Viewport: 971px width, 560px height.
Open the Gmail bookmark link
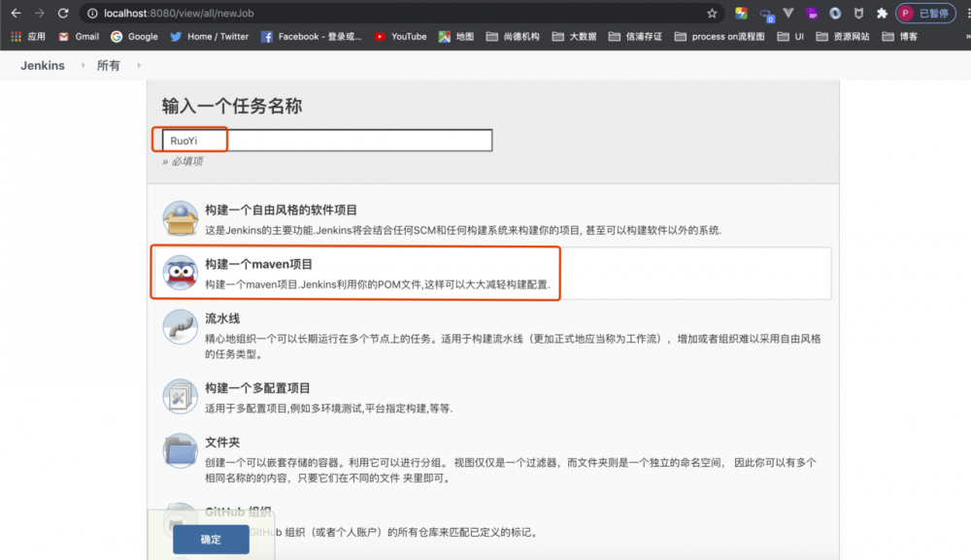coord(76,37)
